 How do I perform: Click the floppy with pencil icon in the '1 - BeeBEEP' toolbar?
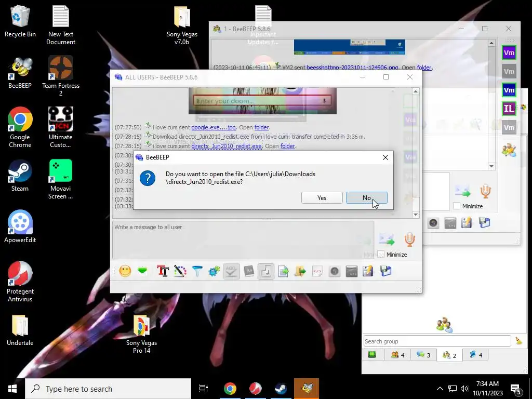[467, 223]
